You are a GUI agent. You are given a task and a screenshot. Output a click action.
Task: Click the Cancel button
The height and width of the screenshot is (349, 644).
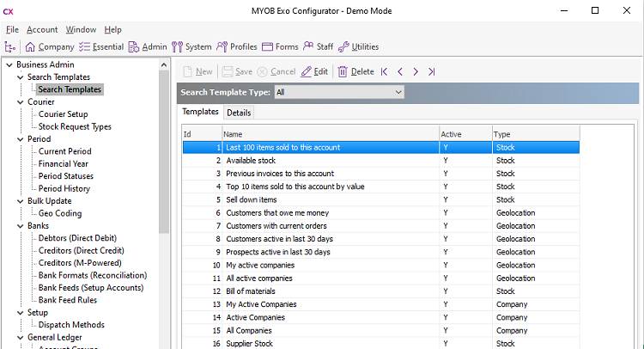click(276, 71)
